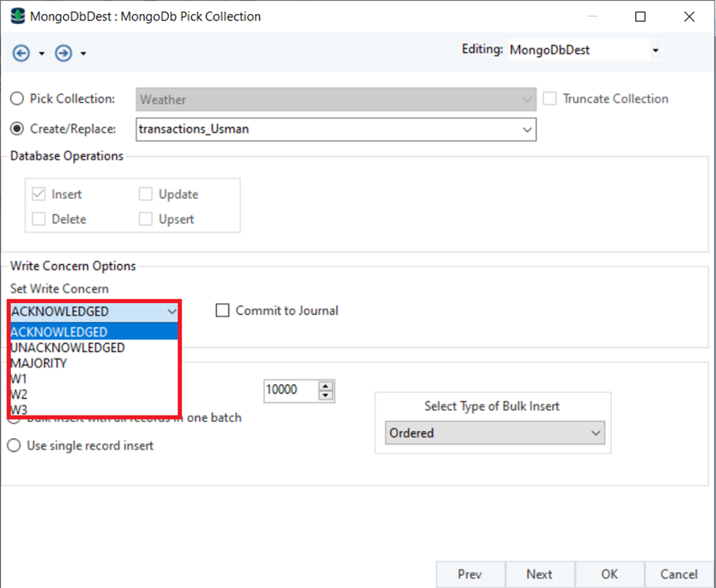
Task: Click the MongoDb database icon in title bar
Action: pyautogui.click(x=17, y=16)
